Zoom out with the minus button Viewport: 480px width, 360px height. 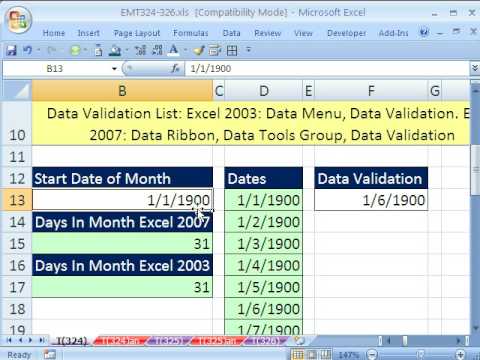[372, 355]
